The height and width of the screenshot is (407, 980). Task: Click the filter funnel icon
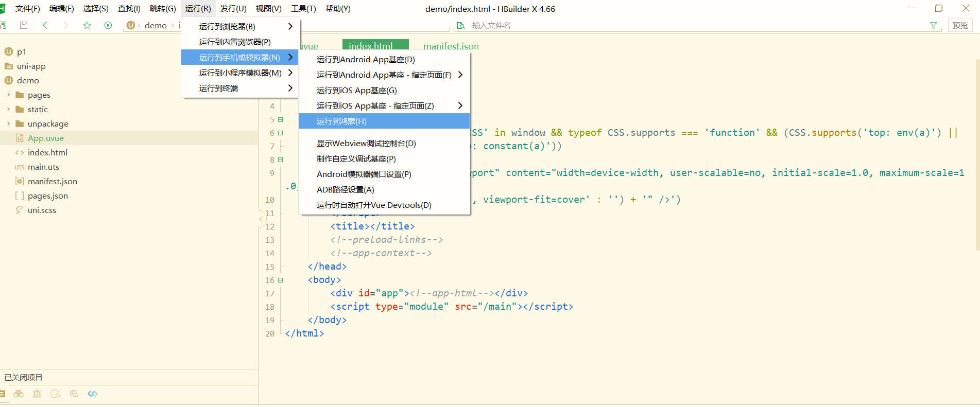point(933,25)
